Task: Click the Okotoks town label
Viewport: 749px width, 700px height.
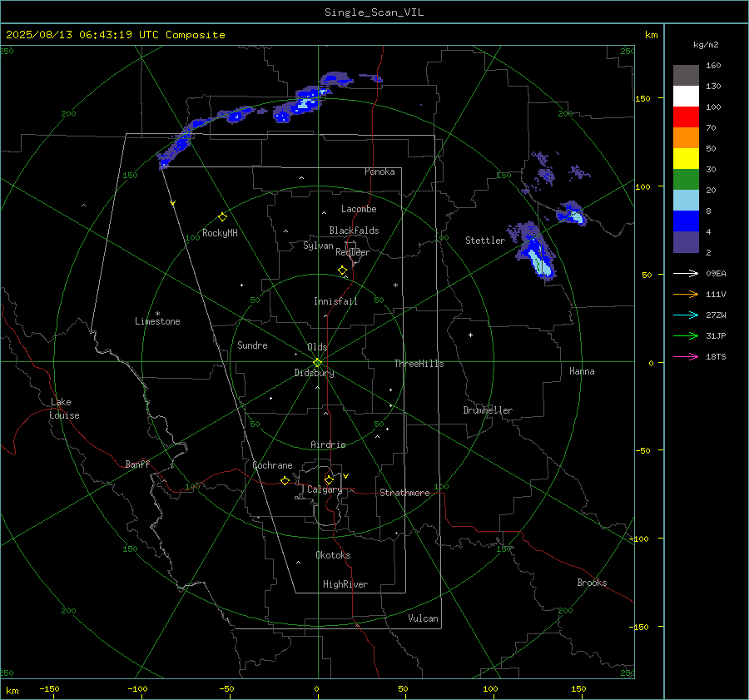Action: click(x=333, y=556)
